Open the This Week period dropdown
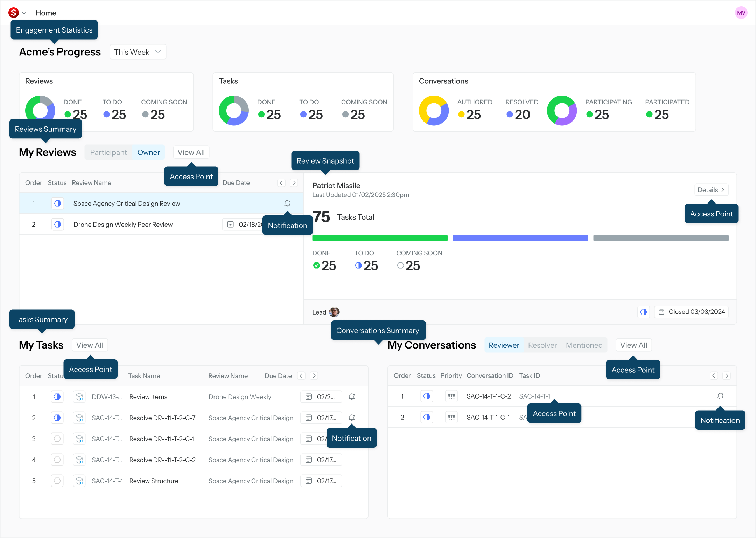The width and height of the screenshot is (756, 538). 138,52
